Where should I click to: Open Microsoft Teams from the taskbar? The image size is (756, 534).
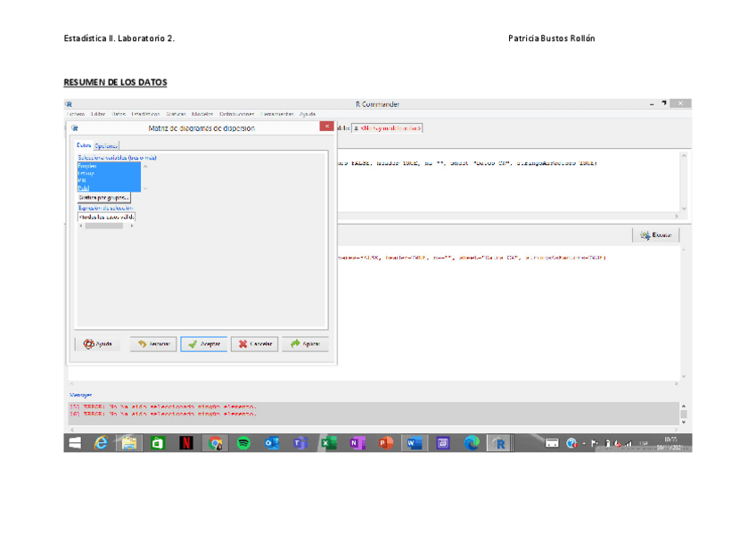[300, 442]
